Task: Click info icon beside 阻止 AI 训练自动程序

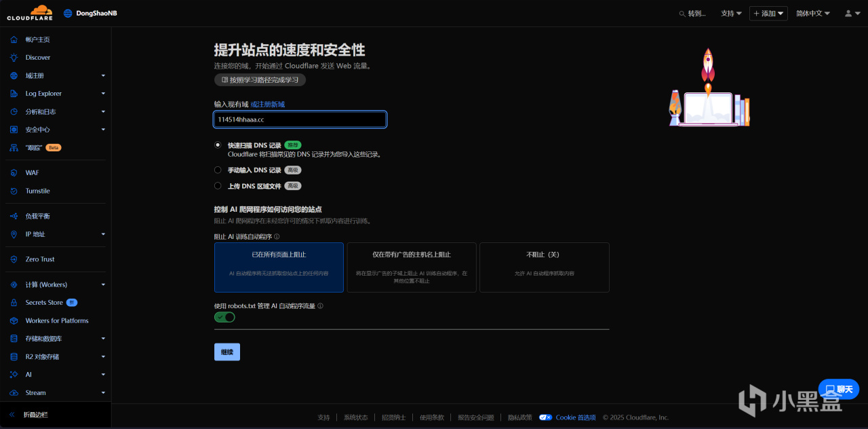Action: click(277, 237)
